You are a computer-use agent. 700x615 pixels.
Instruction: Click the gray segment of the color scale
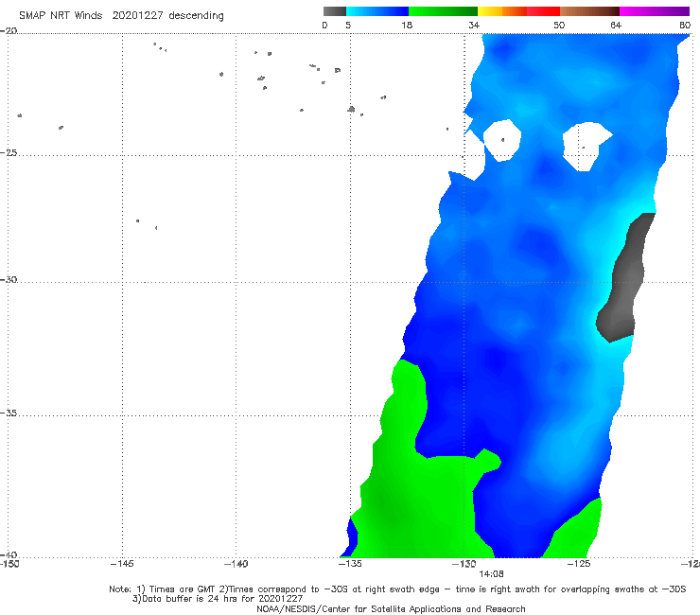coord(334,11)
